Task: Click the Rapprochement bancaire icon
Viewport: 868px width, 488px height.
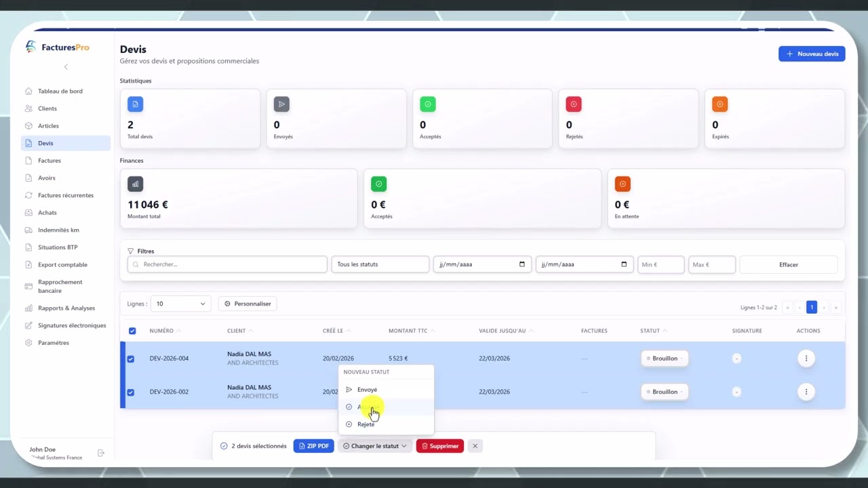Action: (x=28, y=286)
